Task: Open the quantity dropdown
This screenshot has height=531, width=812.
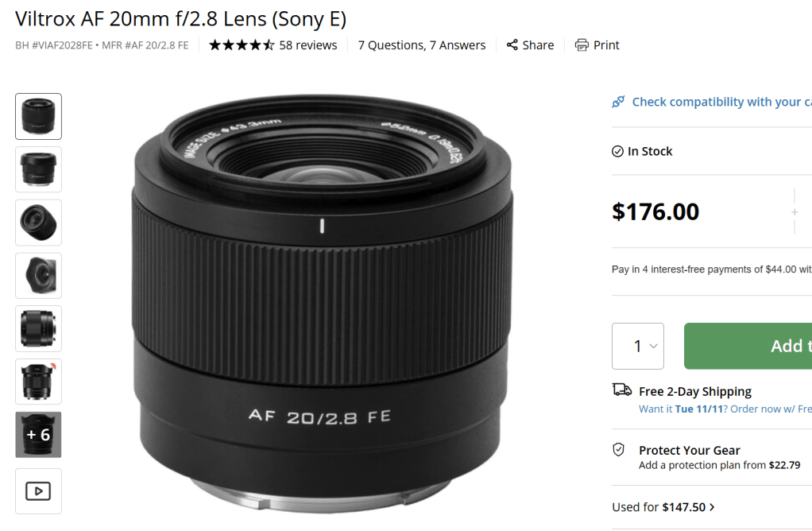Action: pos(637,346)
